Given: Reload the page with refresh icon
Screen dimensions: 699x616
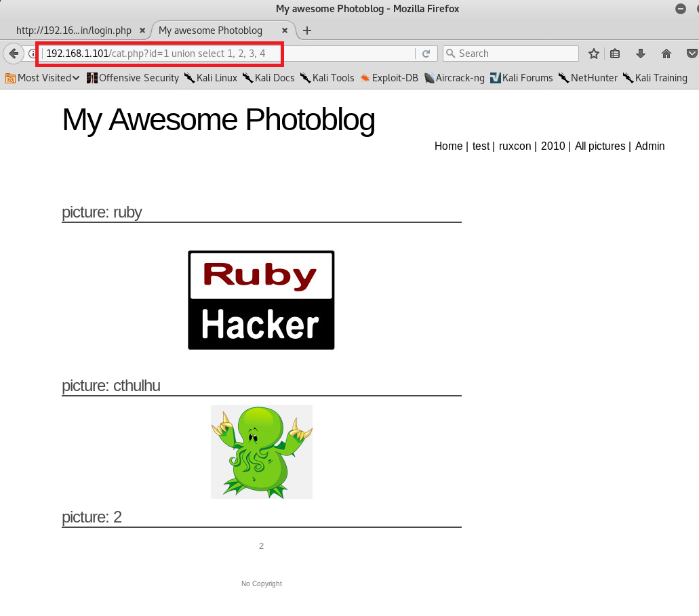Looking at the screenshot, I should [x=426, y=54].
